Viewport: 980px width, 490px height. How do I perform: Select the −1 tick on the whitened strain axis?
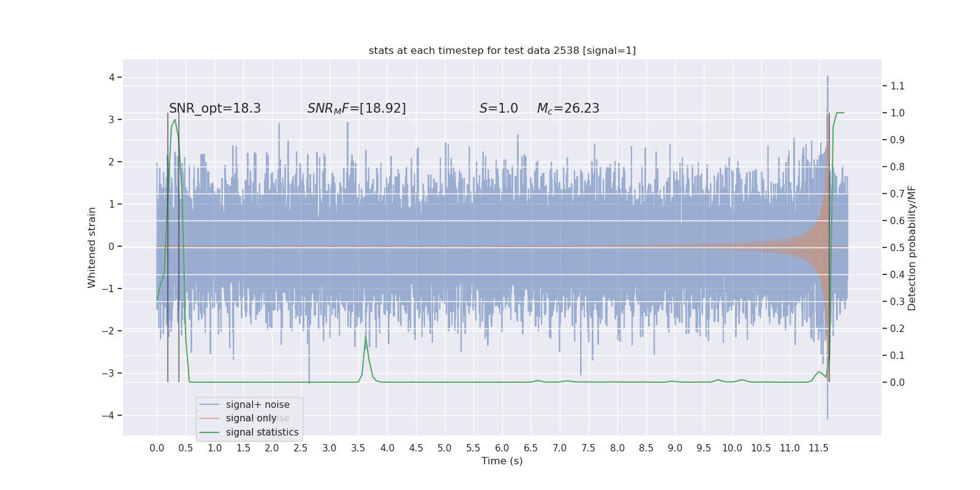point(108,288)
